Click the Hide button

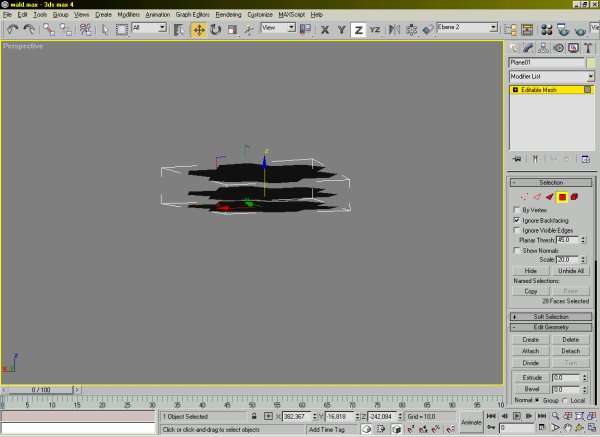[531, 271]
